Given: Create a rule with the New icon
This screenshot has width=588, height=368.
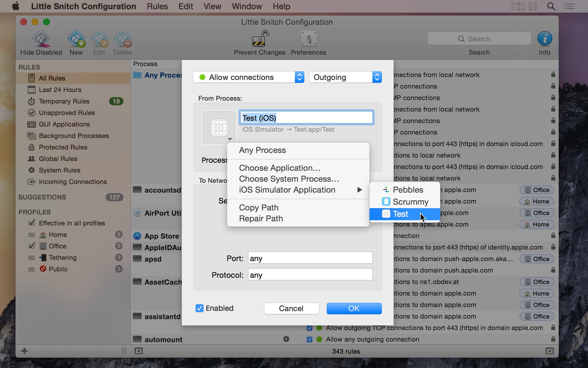Looking at the screenshot, I should click(x=76, y=39).
